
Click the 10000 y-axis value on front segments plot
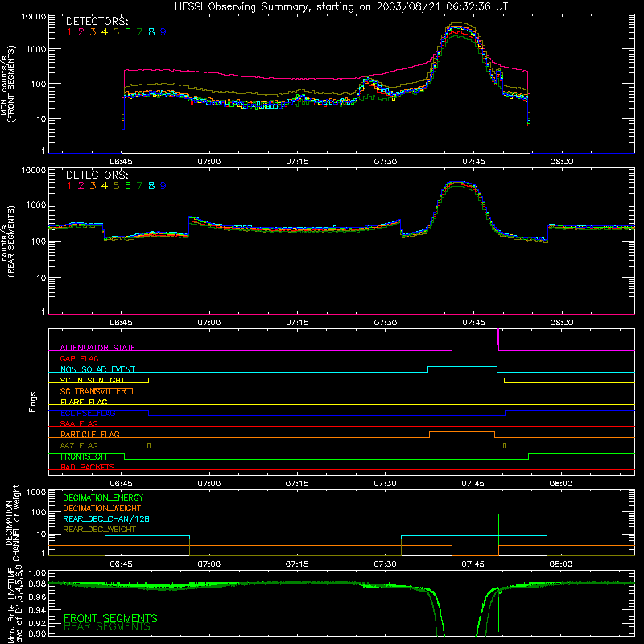pyautogui.click(x=34, y=17)
